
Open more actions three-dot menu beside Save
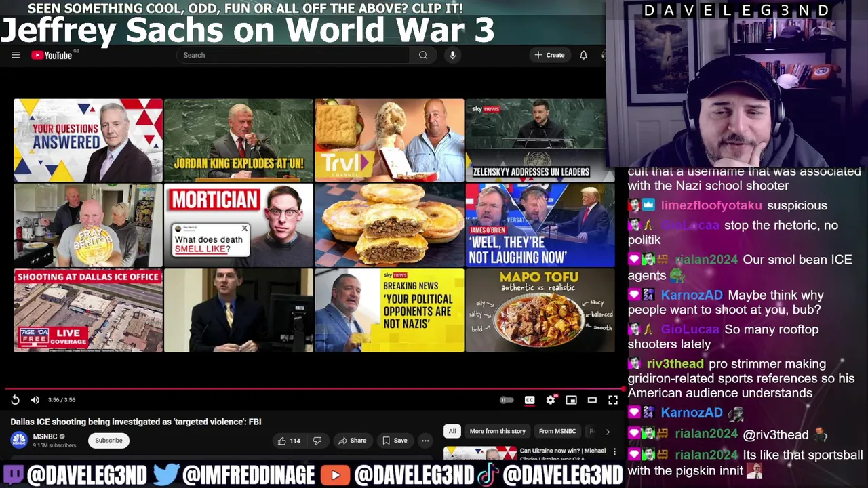pyautogui.click(x=425, y=441)
